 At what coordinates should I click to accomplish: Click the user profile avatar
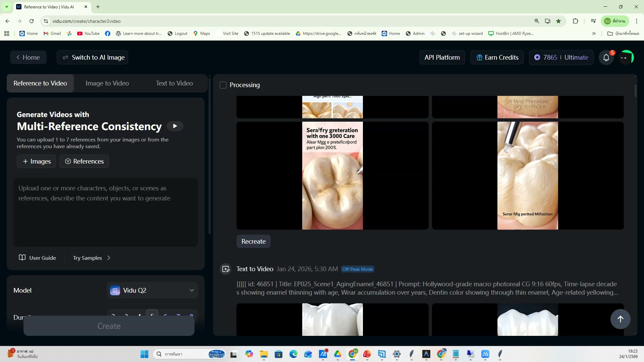pyautogui.click(x=626, y=58)
